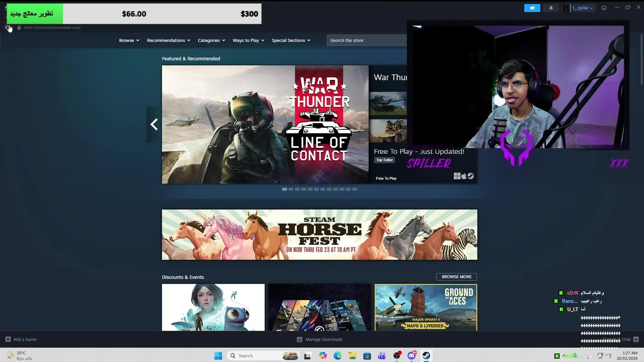Viewport: 644px width, 362px height.
Task: Open Discord from the taskbar
Action: pos(412,355)
